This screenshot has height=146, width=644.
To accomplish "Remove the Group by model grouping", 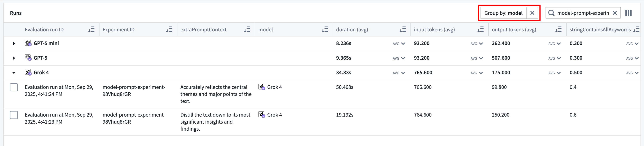I will click(532, 13).
